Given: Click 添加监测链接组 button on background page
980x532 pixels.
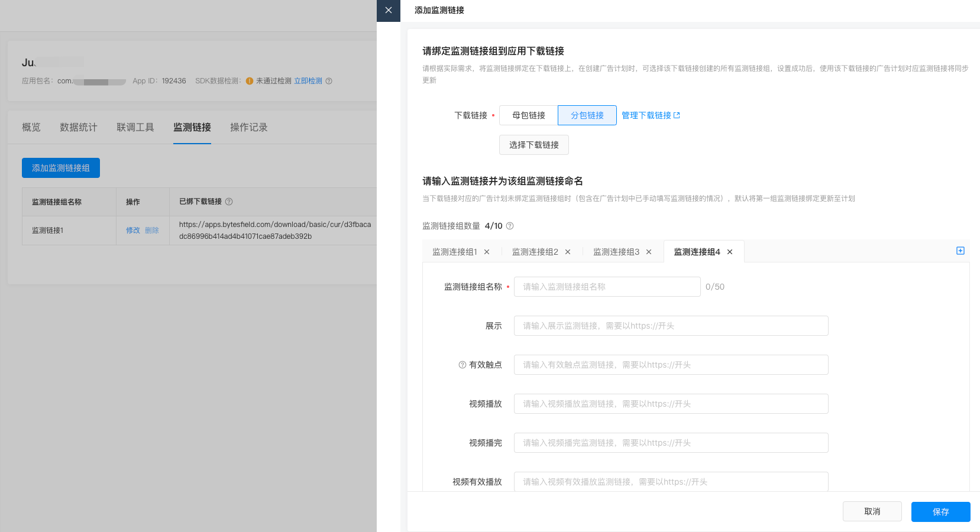Looking at the screenshot, I should click(61, 168).
